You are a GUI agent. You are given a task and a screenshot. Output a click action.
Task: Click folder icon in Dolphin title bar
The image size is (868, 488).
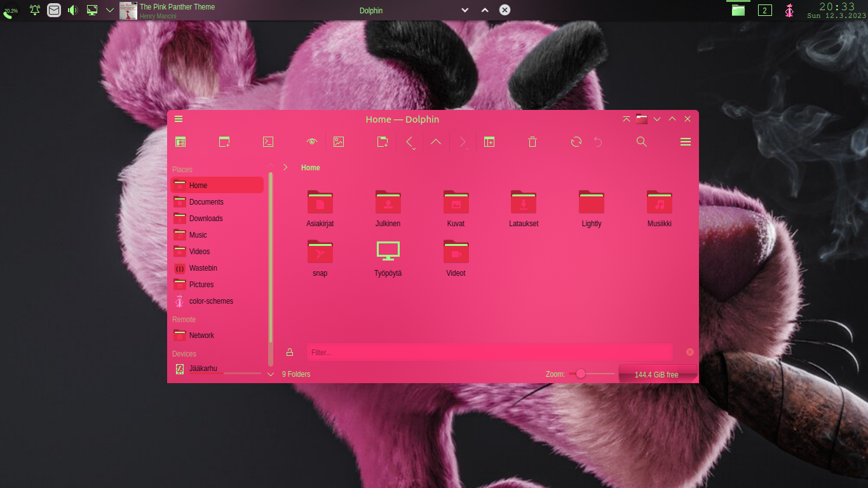pos(642,119)
